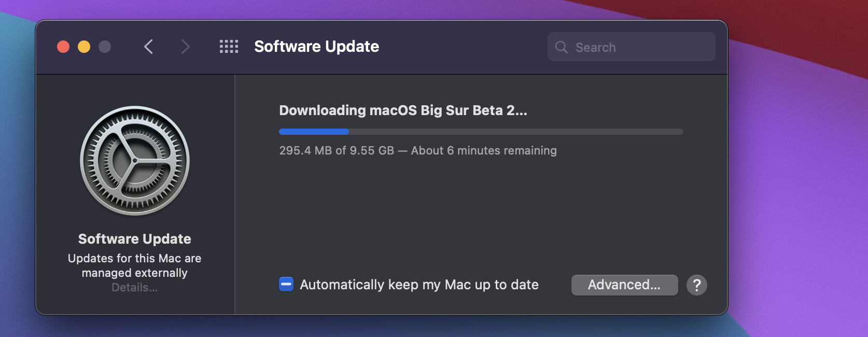
Task: Click the Software Update window title
Action: (316, 47)
